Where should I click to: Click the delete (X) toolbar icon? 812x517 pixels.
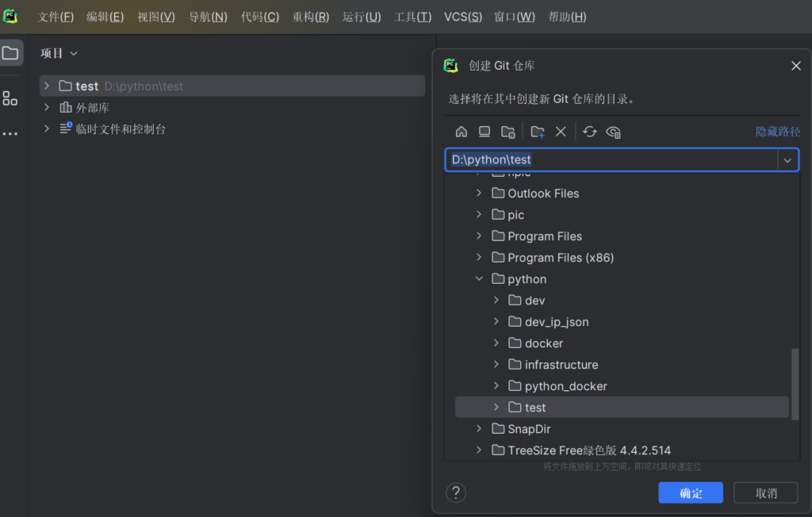point(561,132)
